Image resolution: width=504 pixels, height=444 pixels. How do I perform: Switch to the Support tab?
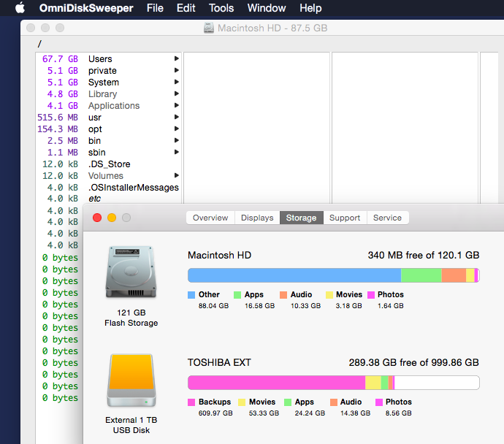coord(345,218)
